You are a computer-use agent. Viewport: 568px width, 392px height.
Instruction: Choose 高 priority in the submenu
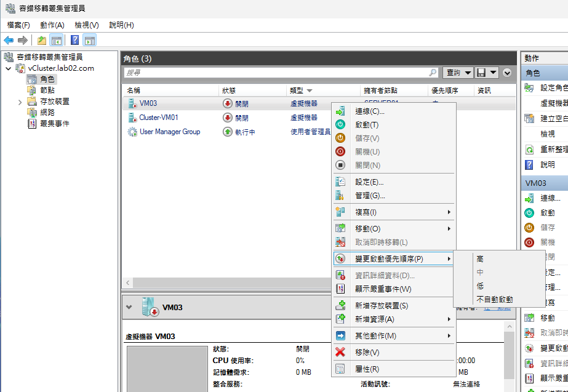pos(480,259)
